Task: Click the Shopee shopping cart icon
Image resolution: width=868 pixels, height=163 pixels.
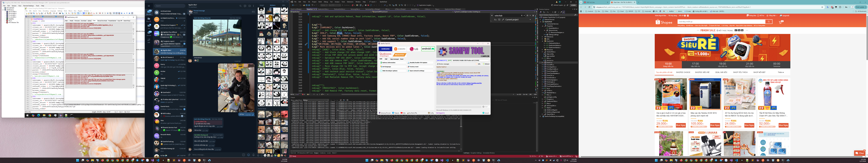Action: pos(780,22)
